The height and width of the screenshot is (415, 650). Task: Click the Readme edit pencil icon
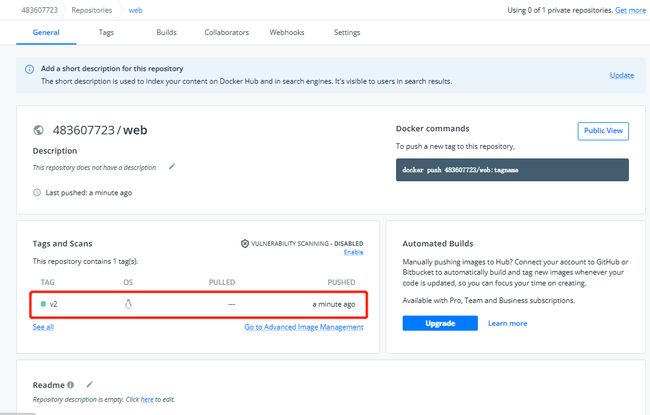90,384
